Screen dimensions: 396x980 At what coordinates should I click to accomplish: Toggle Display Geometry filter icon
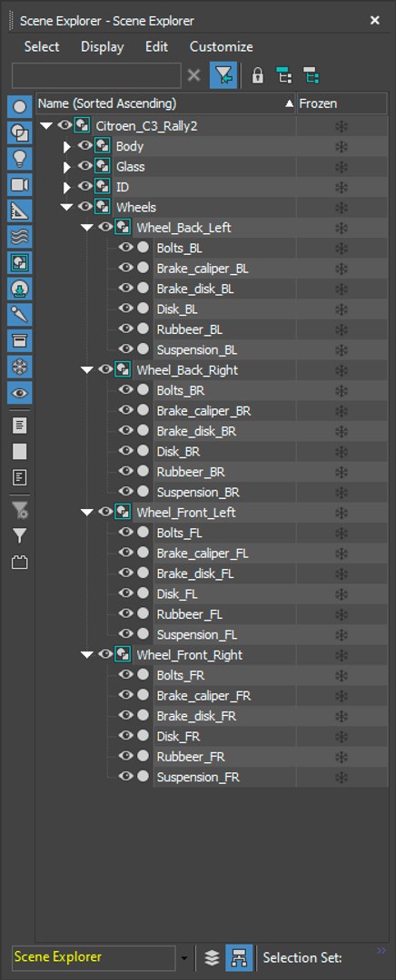19,107
